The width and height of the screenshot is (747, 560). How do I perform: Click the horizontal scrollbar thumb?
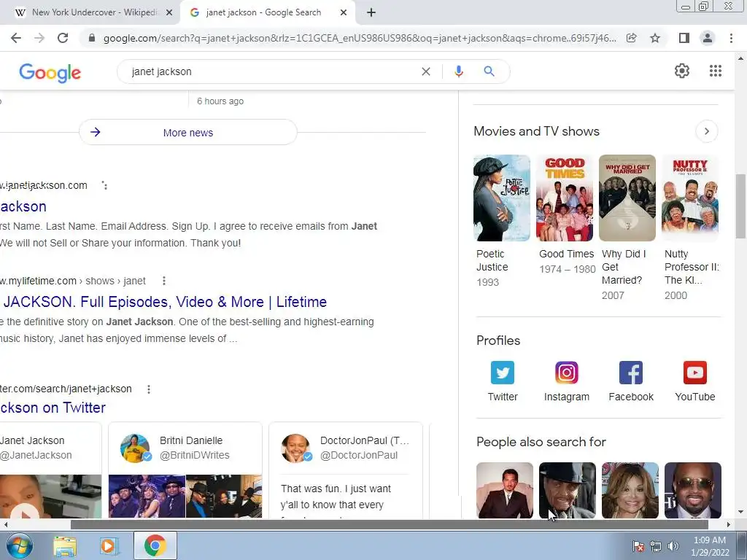point(390,524)
